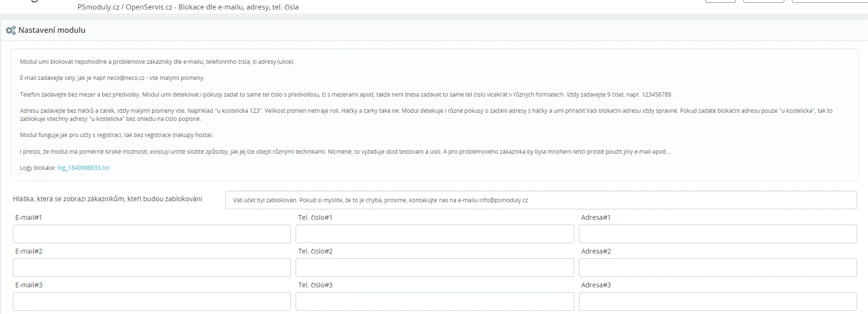The width and height of the screenshot is (868, 314).
Task: Select the E-mail#3 input field
Action: tap(152, 302)
